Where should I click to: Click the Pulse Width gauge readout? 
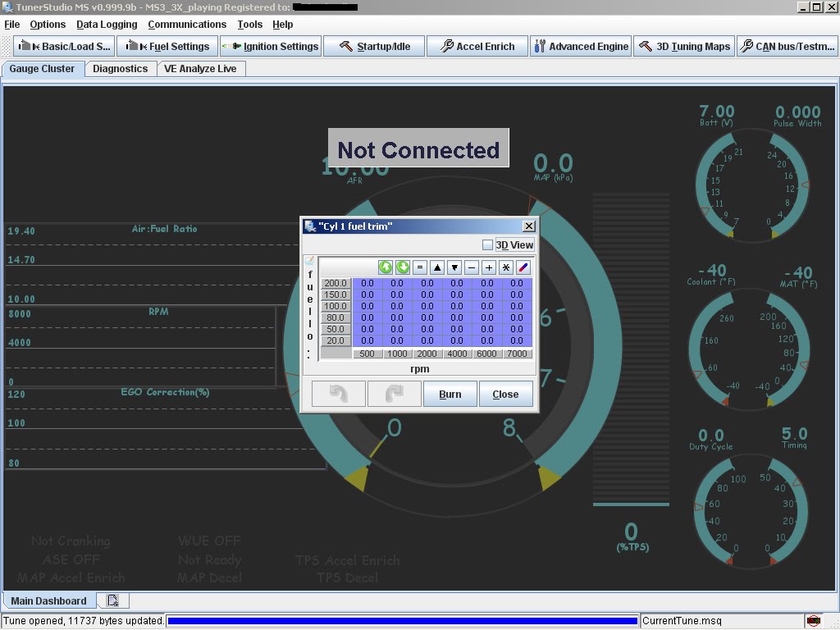click(797, 115)
